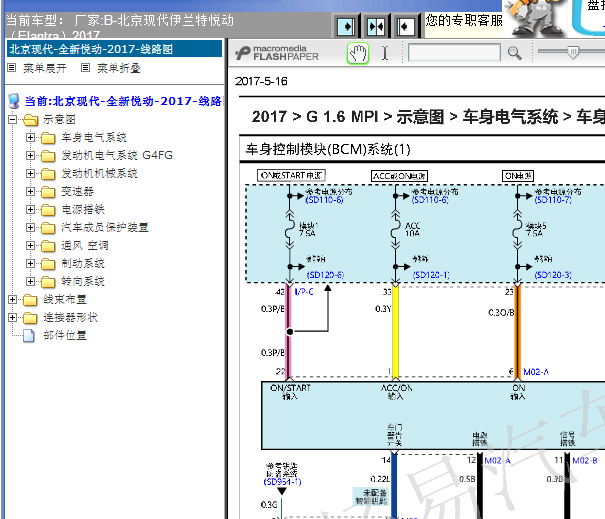
Task: Click the Macromedia FlashPaper logo
Action: [277, 53]
